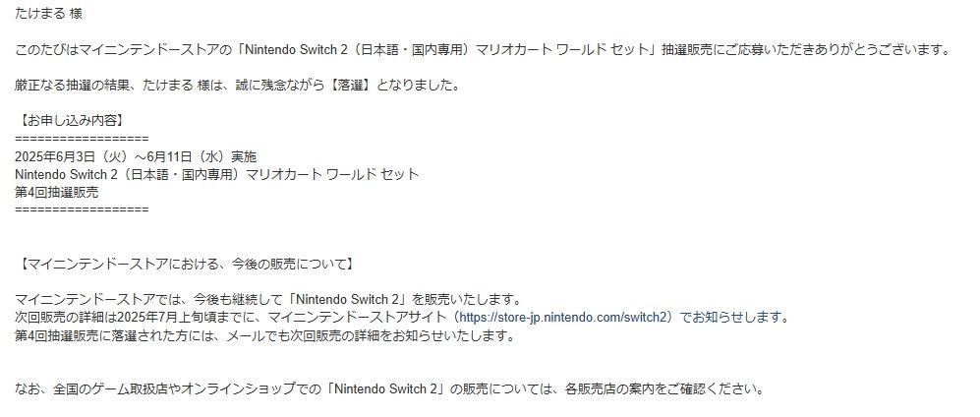Select the 【お申し込み内容】 heading
980x417 pixels.
(70, 121)
